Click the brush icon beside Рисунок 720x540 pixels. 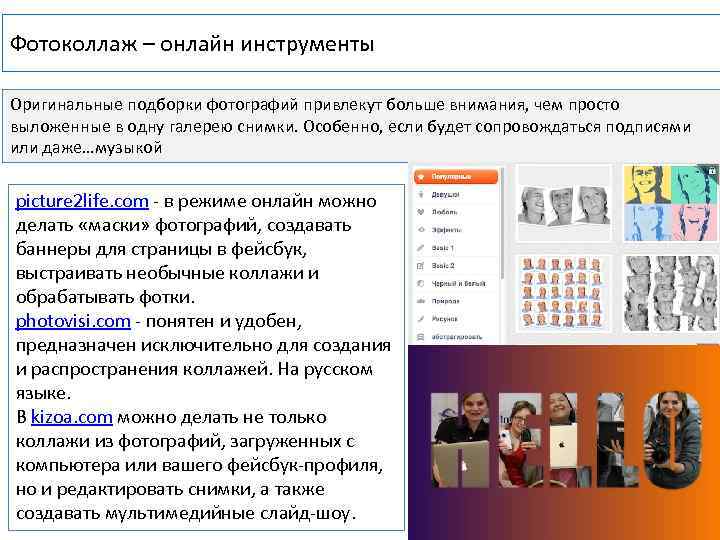420,319
